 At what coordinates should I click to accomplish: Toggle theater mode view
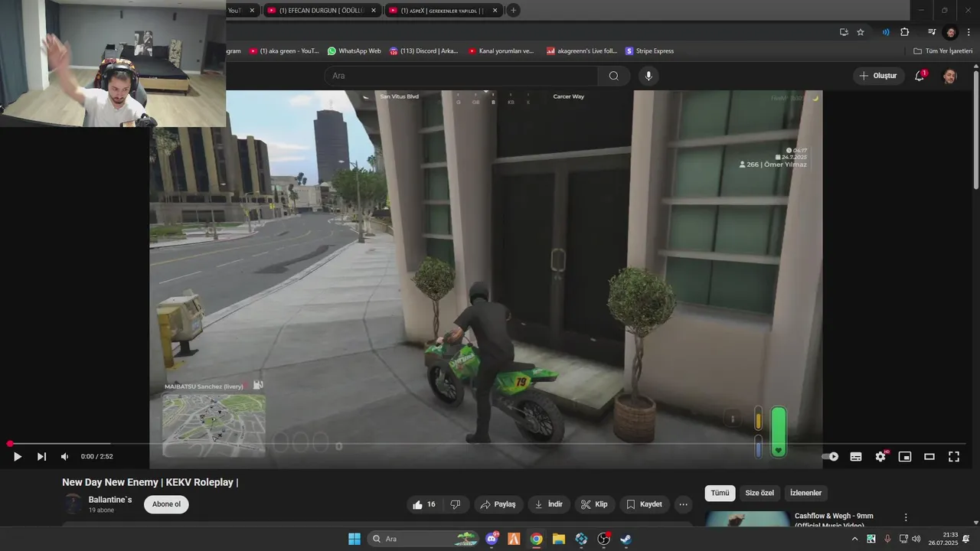[929, 457]
